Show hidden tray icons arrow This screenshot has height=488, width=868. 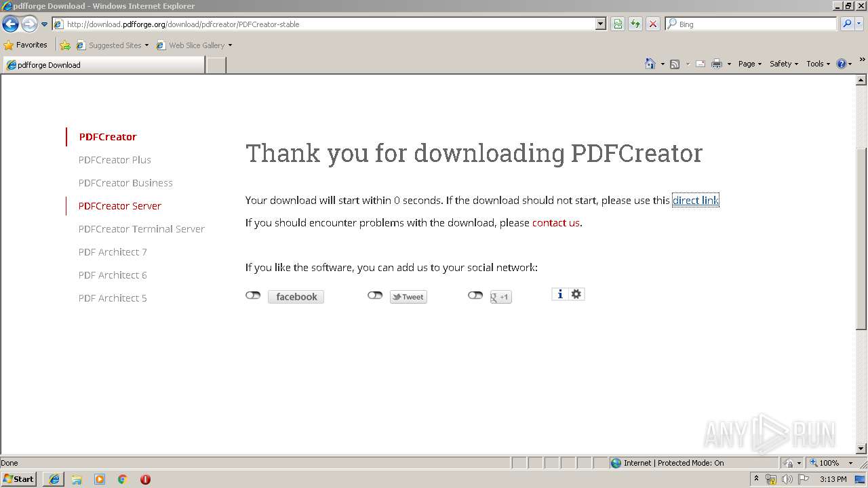point(756,479)
